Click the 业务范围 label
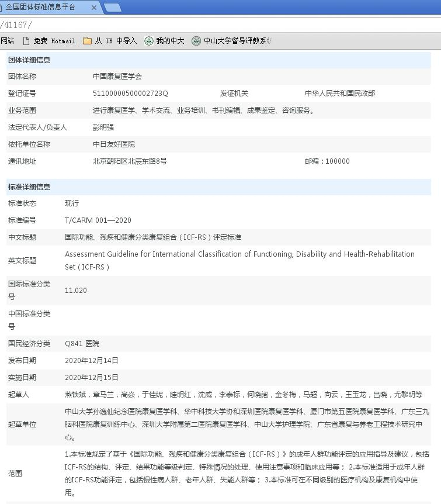 tap(22, 111)
